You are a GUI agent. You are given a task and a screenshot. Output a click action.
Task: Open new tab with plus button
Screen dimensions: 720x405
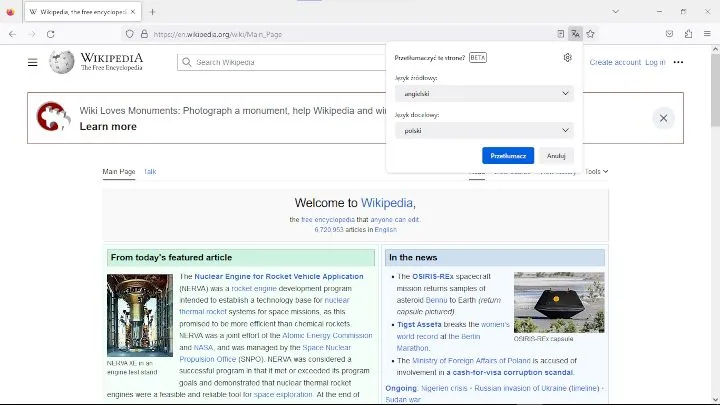click(x=153, y=12)
